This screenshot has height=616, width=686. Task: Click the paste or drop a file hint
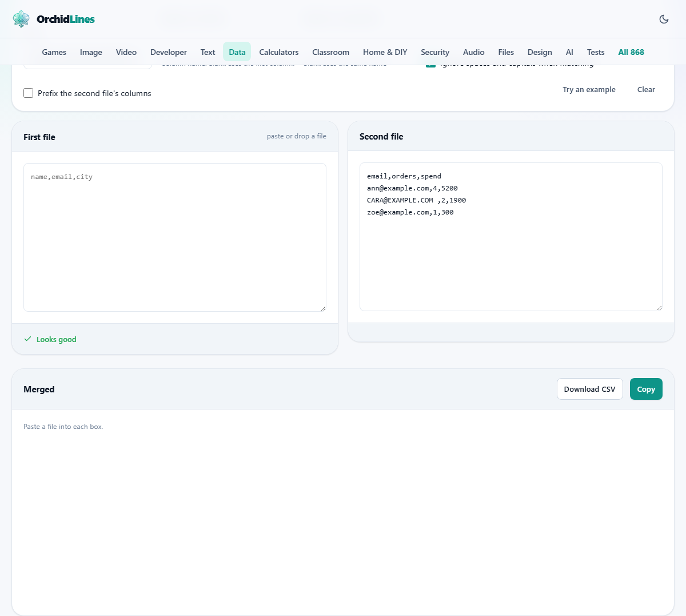[297, 136]
